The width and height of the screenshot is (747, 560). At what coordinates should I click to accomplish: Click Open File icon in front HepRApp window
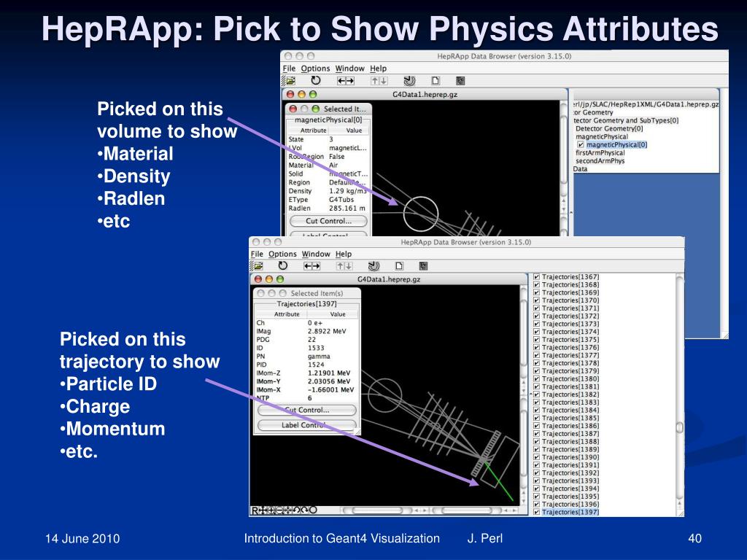pyautogui.click(x=258, y=265)
